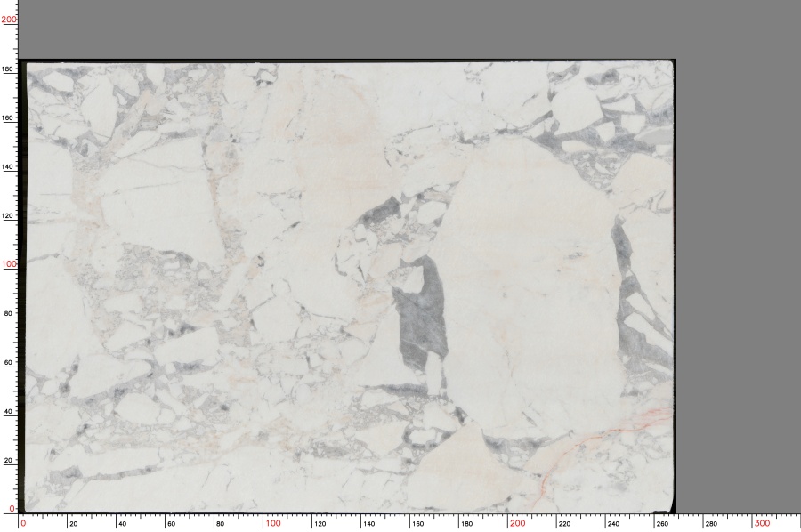
Task: Click the 20 label on the horizontal ruler
Action: [74, 524]
